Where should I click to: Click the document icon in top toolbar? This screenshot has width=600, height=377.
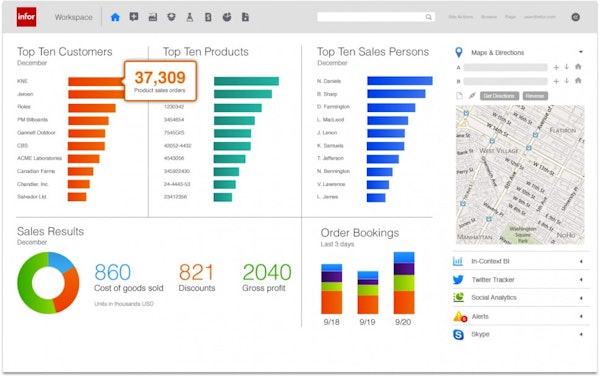245,17
